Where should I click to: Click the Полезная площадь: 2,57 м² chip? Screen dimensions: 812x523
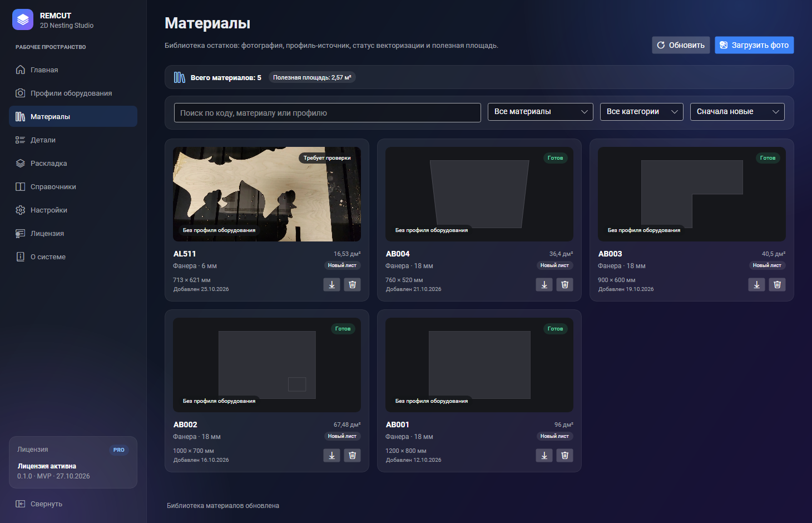point(312,77)
